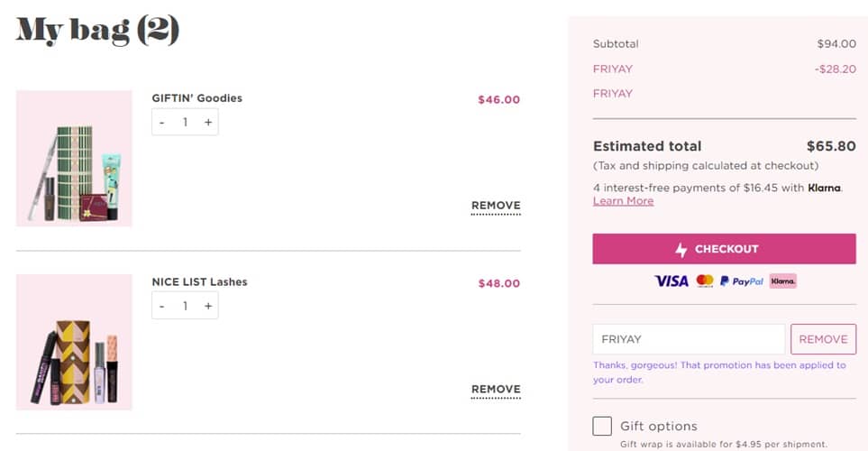Increase GIFTIN' Goodies quantity with plus
868x451 pixels.
coord(208,122)
